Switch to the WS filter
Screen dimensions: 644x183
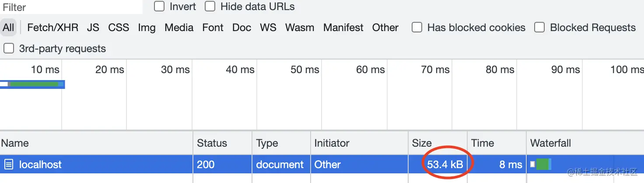tap(268, 28)
